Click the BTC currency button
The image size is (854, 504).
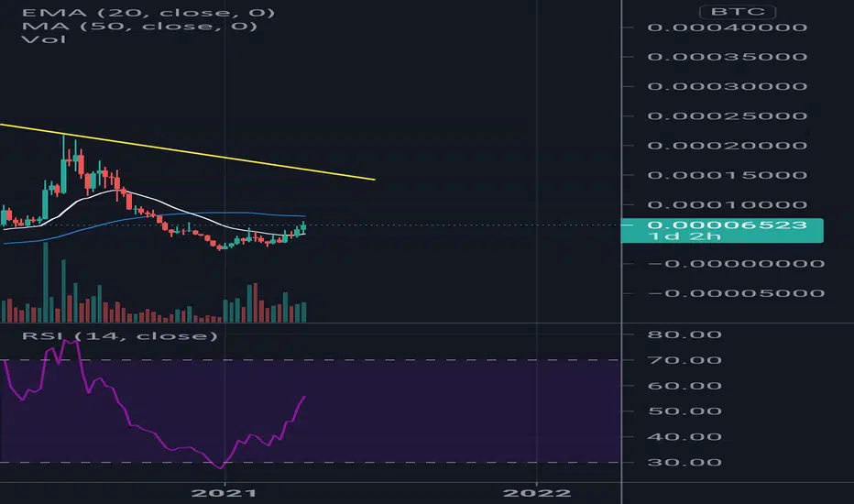point(738,11)
